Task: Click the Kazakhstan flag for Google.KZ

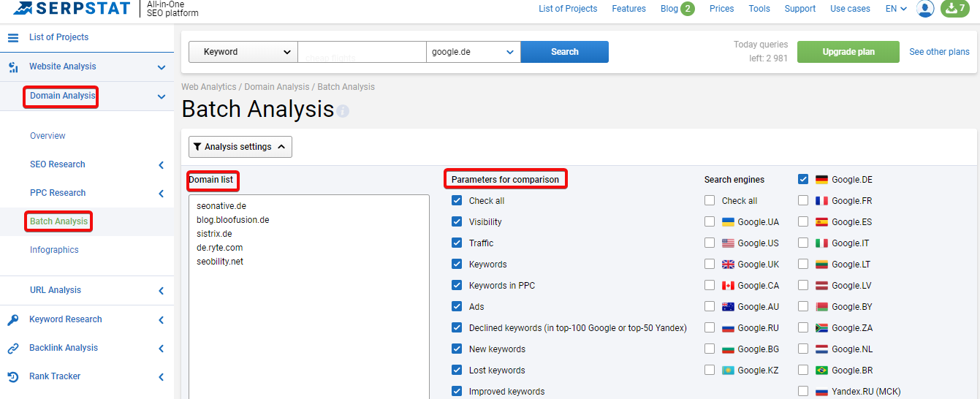Action: [x=728, y=370]
